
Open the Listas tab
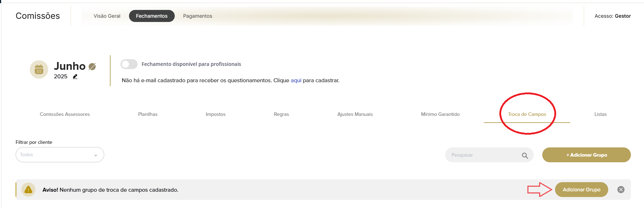coord(600,114)
